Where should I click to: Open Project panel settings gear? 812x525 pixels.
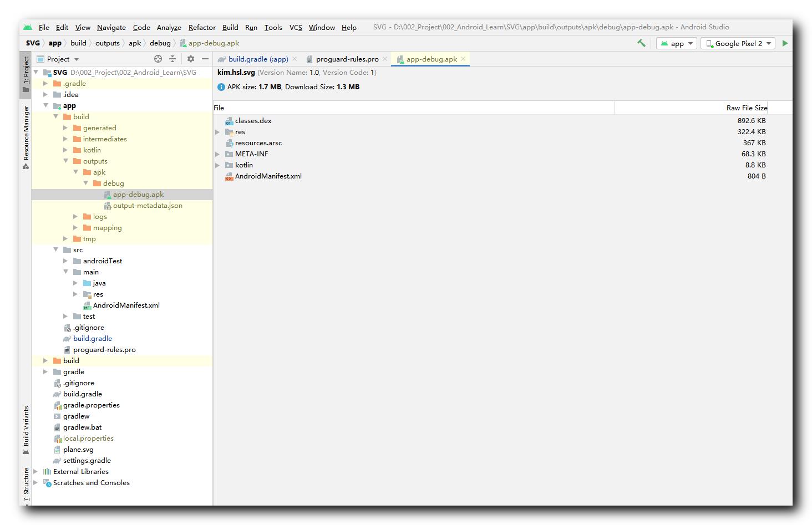[x=191, y=59]
